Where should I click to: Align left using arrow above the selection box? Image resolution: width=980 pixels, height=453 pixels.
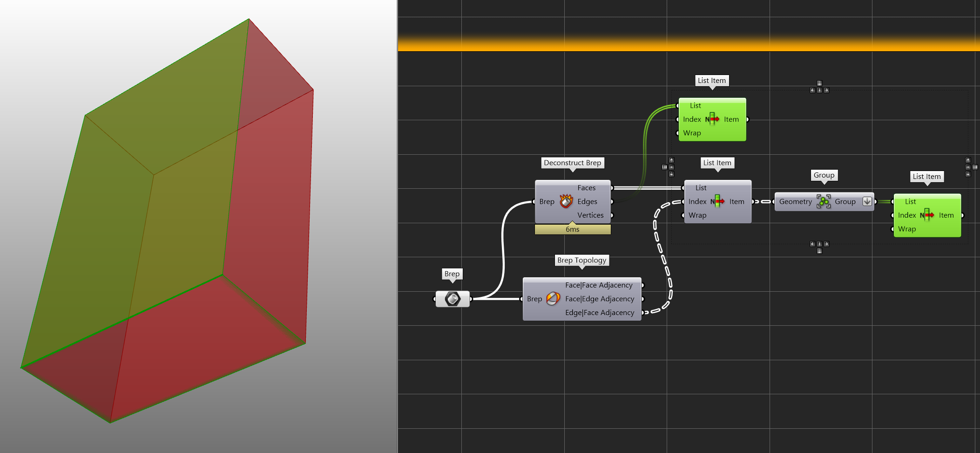tap(812, 90)
